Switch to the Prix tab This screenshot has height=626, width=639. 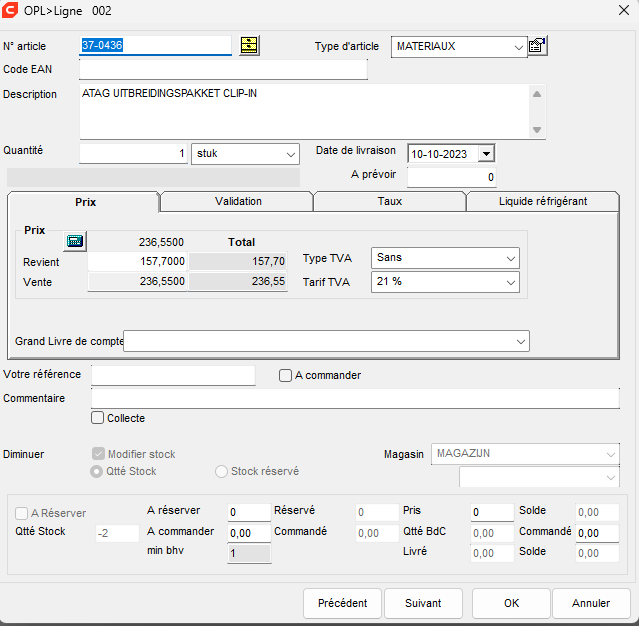pos(85,202)
